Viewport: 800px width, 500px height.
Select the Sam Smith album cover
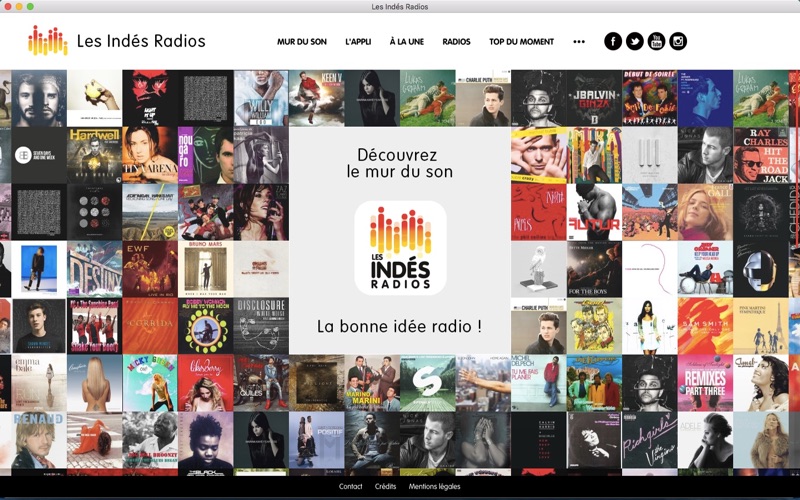[x=706, y=326]
